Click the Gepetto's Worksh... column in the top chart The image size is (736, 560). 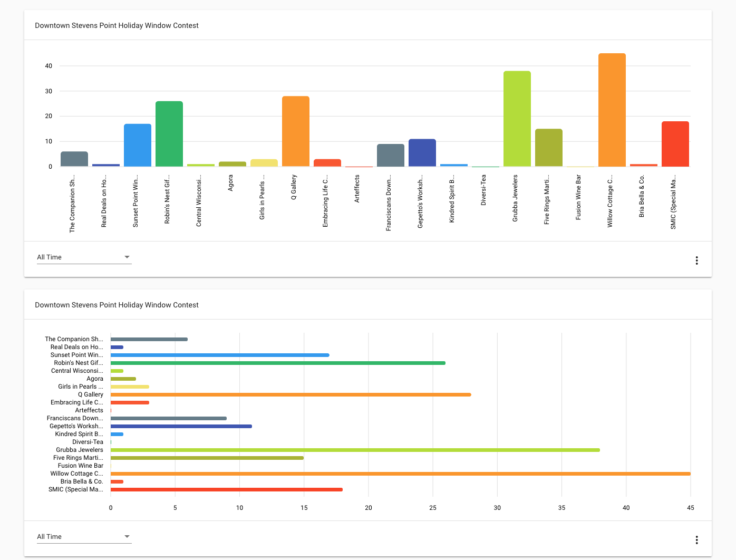(422, 153)
